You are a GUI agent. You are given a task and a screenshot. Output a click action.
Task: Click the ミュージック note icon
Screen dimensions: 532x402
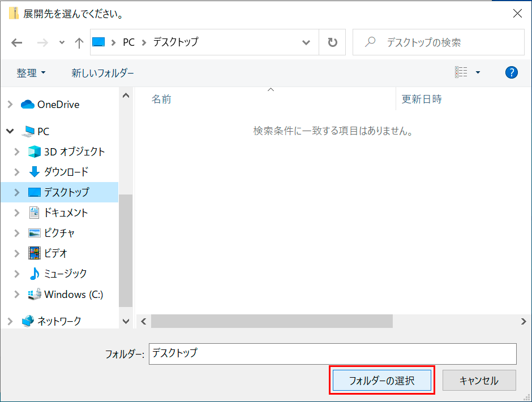tap(35, 274)
